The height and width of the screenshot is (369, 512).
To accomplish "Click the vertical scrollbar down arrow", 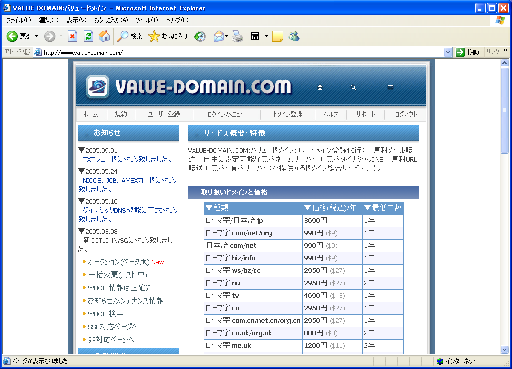I will 505,350.
